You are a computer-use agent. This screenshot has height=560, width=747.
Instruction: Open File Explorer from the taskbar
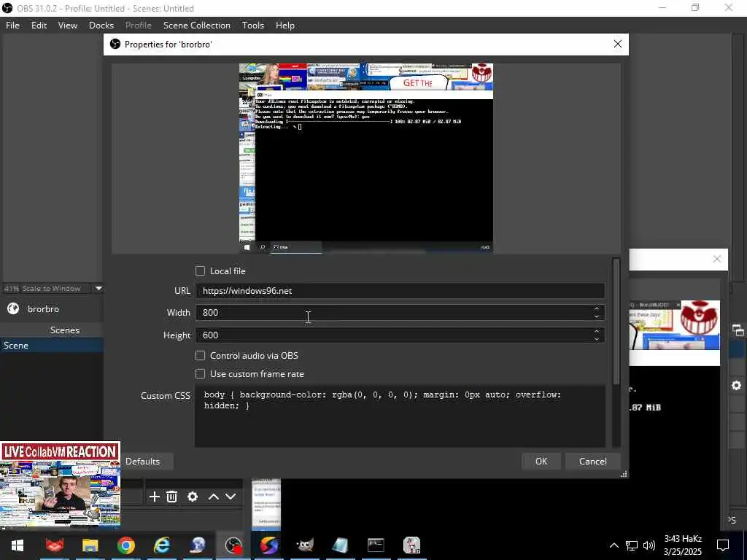coord(90,545)
